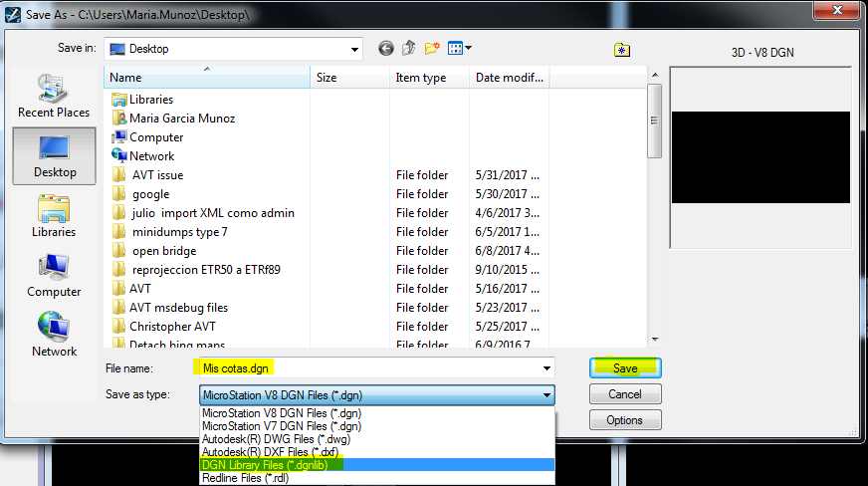
Task: Open Recent Places in the sidebar
Action: tap(54, 96)
